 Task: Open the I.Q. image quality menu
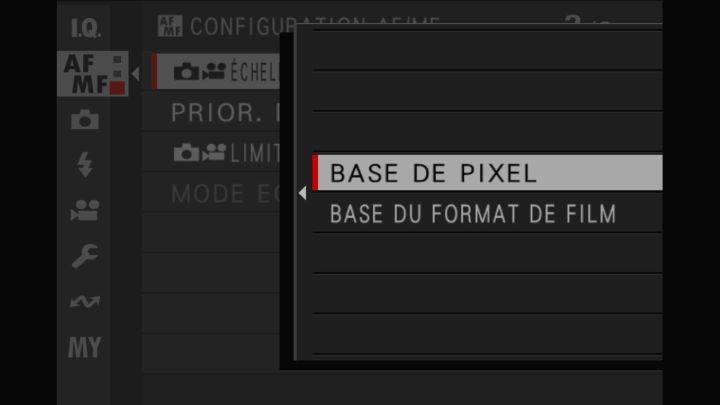point(85,28)
